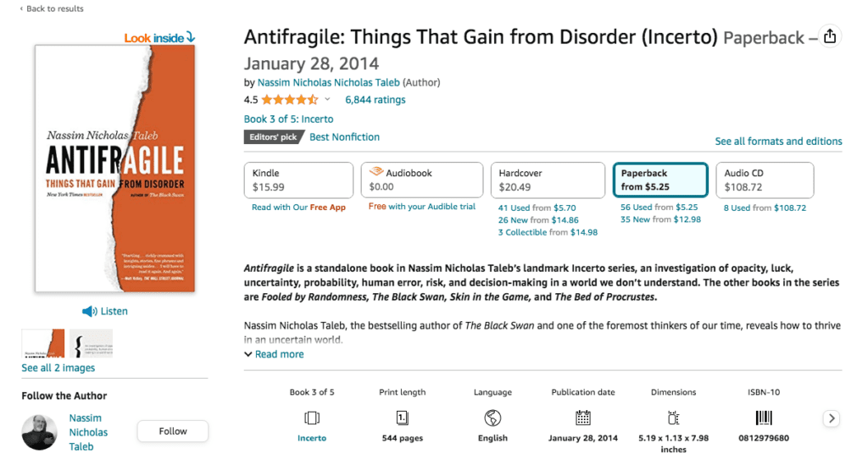This screenshot has width=868, height=471.
Task: Expand the description with Read more
Action: click(x=274, y=354)
